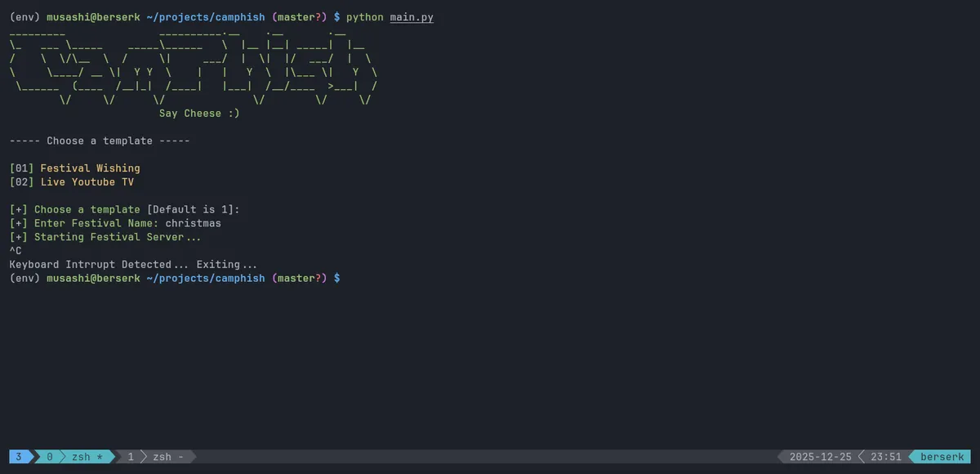Click the tmux session number 3 badge
This screenshot has width=980, height=474.
(x=17, y=457)
